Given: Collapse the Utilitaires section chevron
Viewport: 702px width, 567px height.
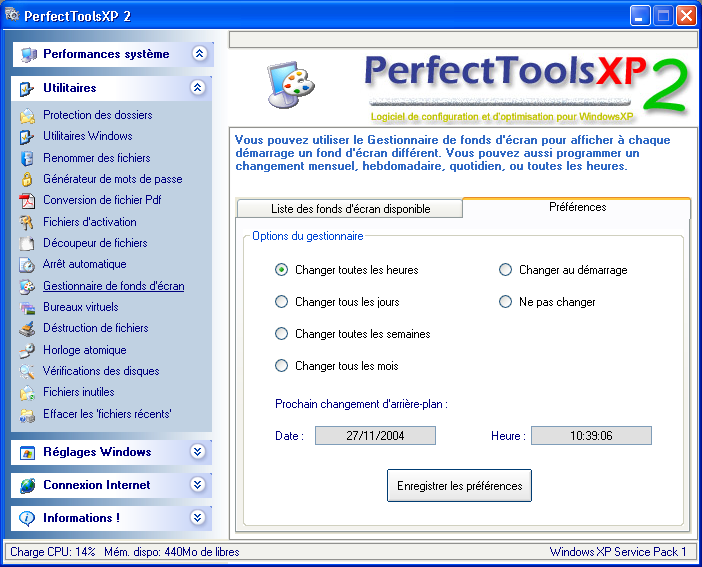Looking at the screenshot, I should pyautogui.click(x=197, y=87).
